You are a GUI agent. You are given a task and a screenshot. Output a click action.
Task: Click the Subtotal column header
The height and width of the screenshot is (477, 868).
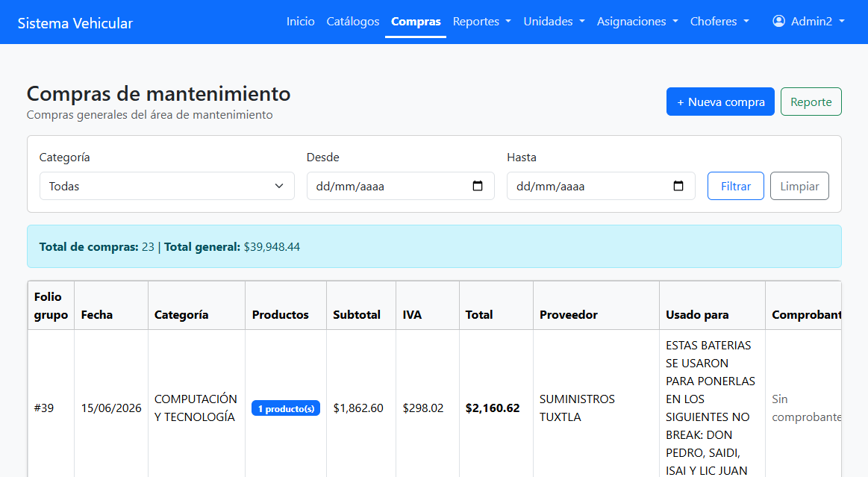click(361, 305)
